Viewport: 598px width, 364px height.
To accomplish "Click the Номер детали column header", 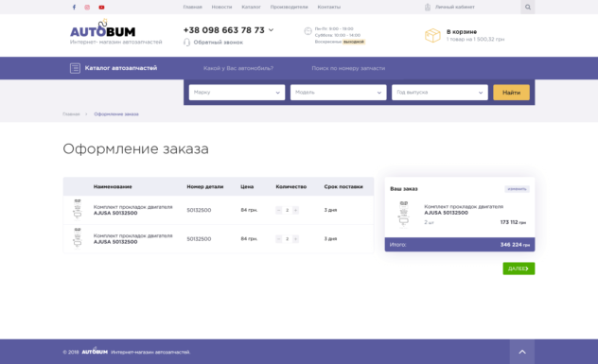I will (205, 187).
